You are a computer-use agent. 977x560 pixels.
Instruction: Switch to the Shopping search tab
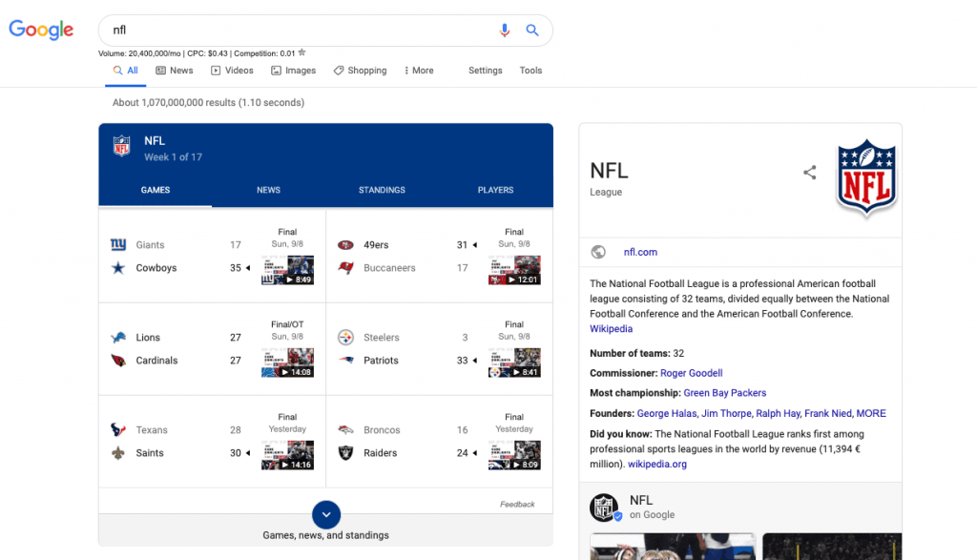click(x=360, y=71)
